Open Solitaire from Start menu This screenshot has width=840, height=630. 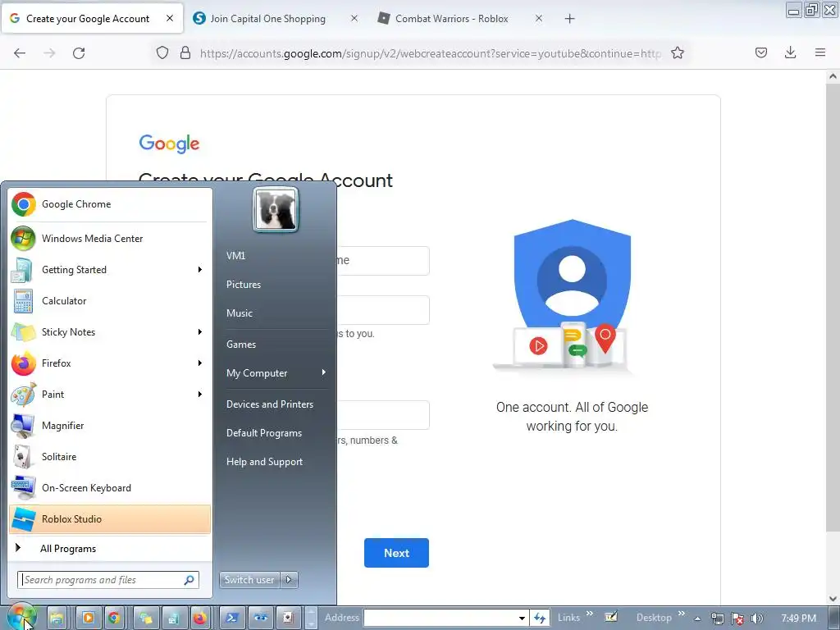110,456
